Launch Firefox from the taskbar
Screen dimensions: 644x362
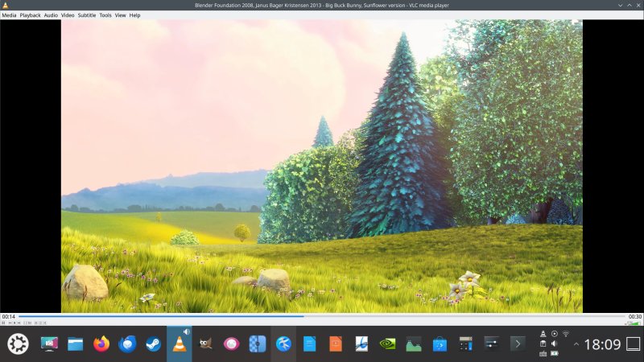101,344
